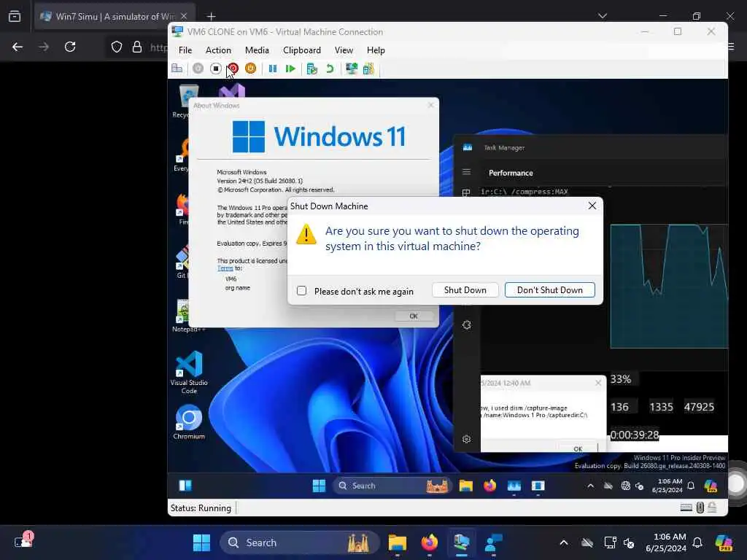Click Task Manager icon in VM taskbar
Screen dimensions: 747x560
pyautogui.click(x=514, y=485)
